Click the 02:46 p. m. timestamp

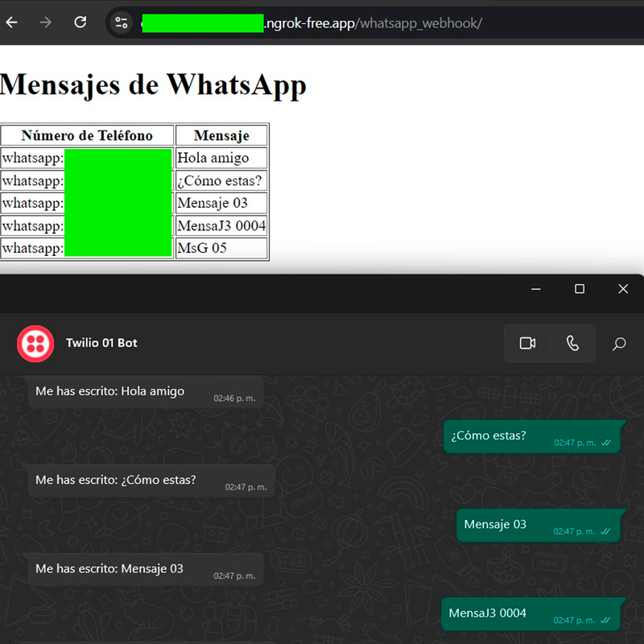(234, 398)
